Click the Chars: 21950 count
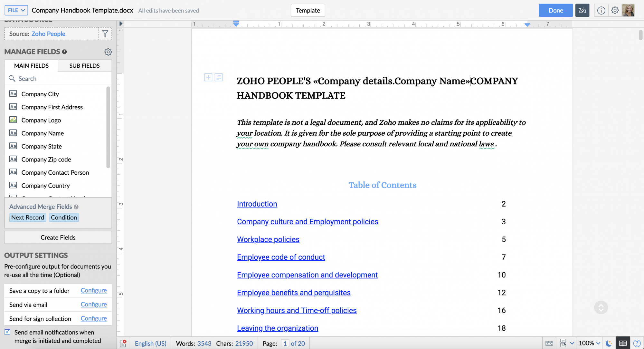The width and height of the screenshot is (644, 349). (x=234, y=344)
